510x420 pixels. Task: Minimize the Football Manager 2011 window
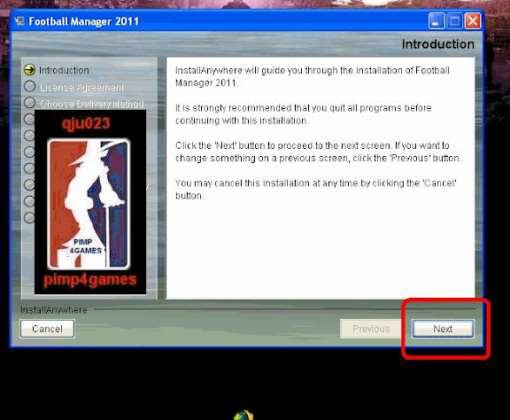(x=437, y=21)
